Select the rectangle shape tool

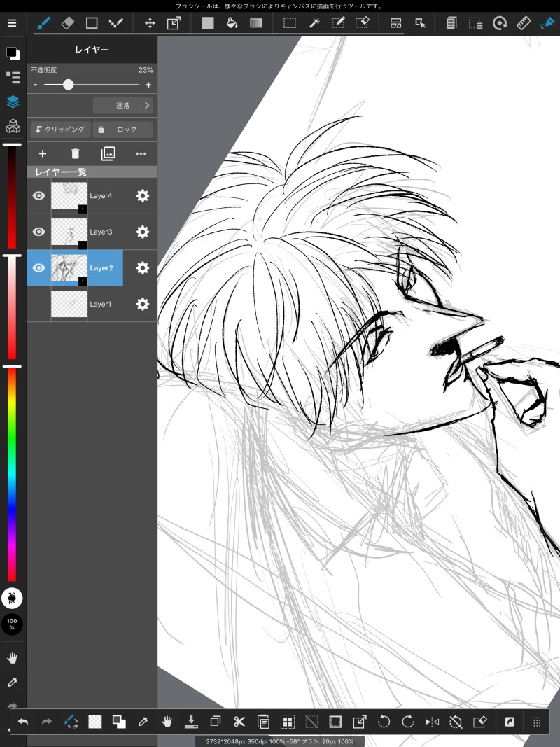click(92, 23)
